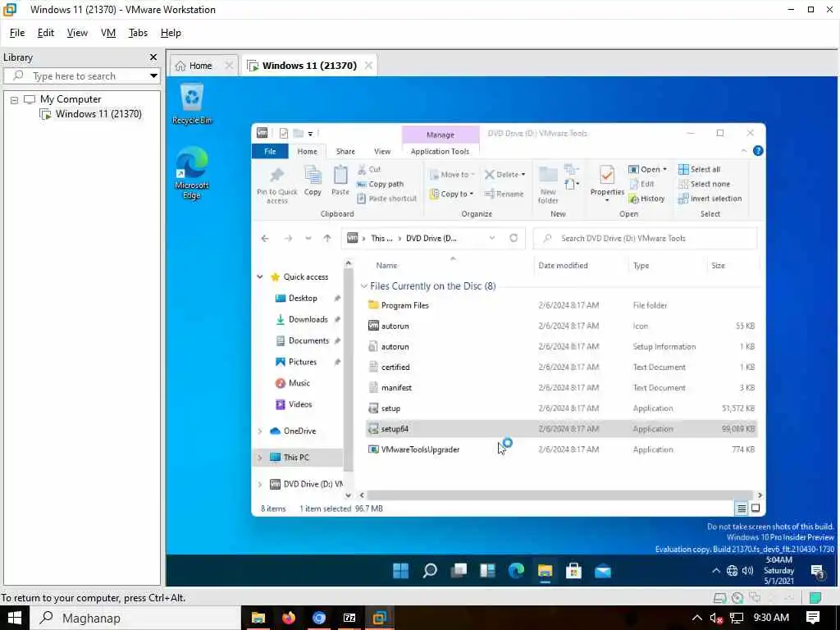
Task: Click Library Type here to search field
Action: 81,76
